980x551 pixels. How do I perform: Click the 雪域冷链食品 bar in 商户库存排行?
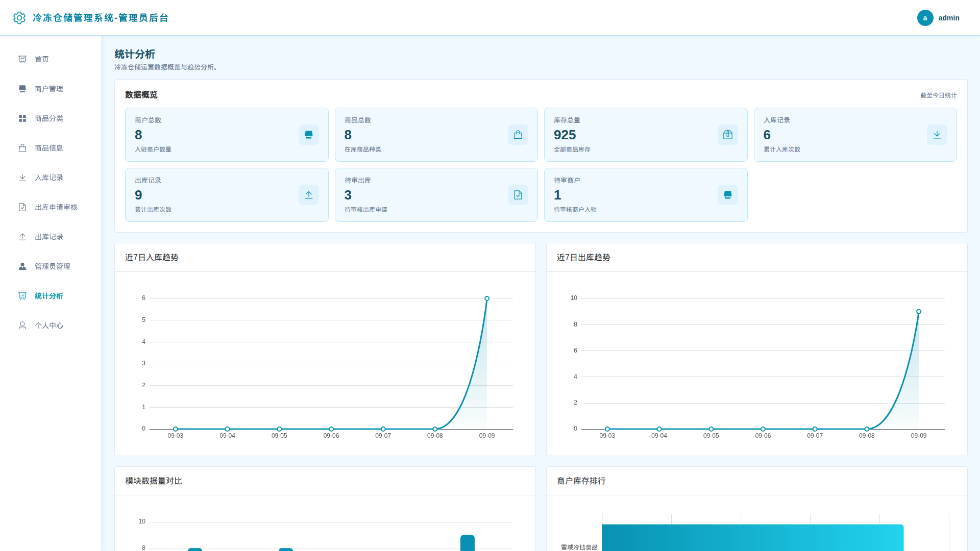click(753, 538)
